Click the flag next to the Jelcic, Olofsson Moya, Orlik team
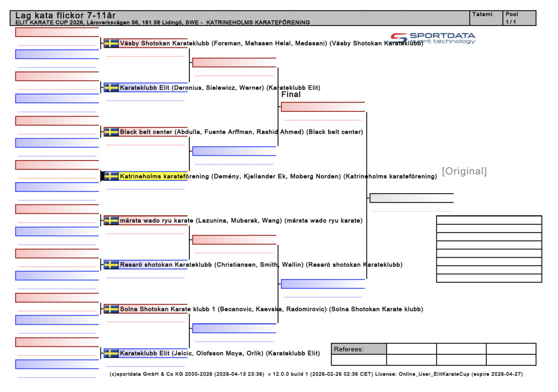Screen dimensions: 558x392 (111, 353)
